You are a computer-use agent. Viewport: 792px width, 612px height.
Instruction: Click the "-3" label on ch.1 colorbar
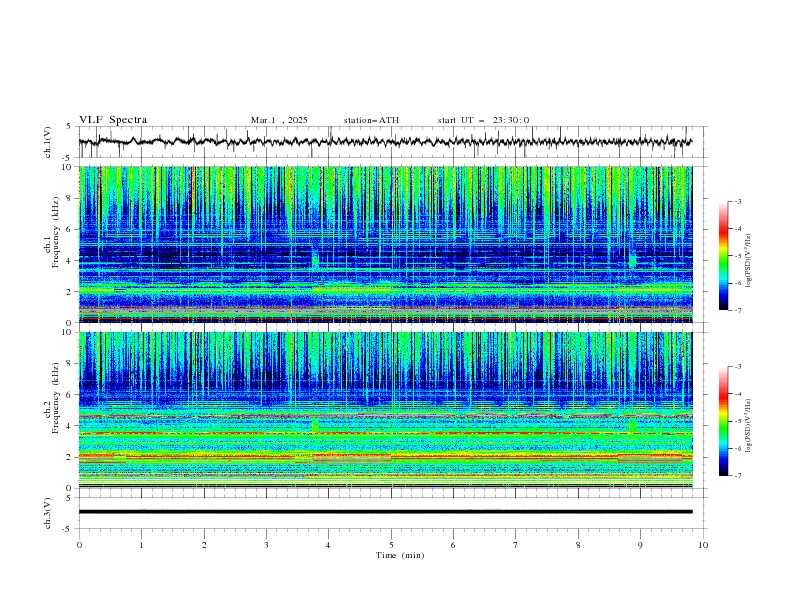tap(737, 201)
